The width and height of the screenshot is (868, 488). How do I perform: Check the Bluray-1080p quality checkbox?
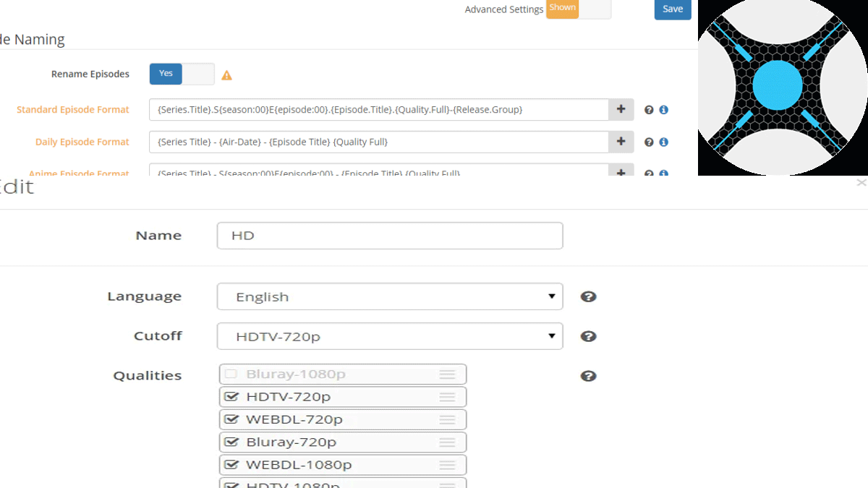pyautogui.click(x=231, y=374)
